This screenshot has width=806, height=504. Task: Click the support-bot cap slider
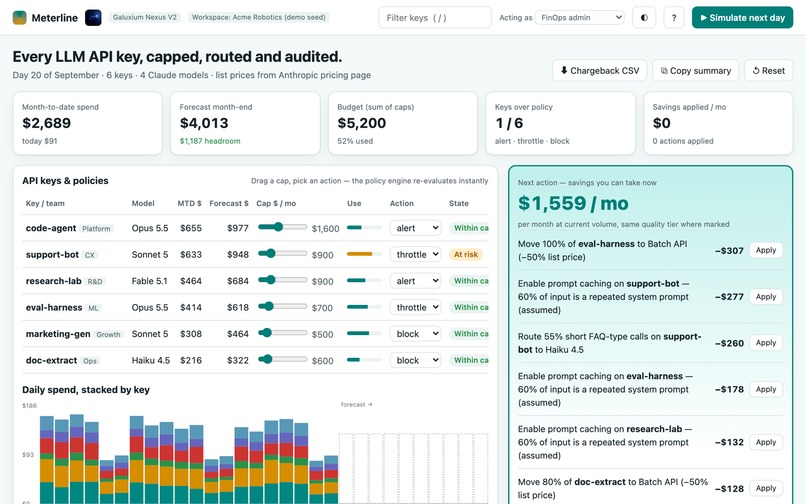[x=282, y=253]
